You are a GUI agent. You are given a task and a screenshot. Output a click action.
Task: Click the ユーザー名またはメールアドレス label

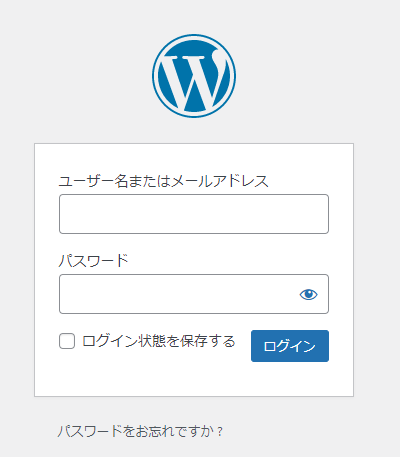click(x=164, y=181)
